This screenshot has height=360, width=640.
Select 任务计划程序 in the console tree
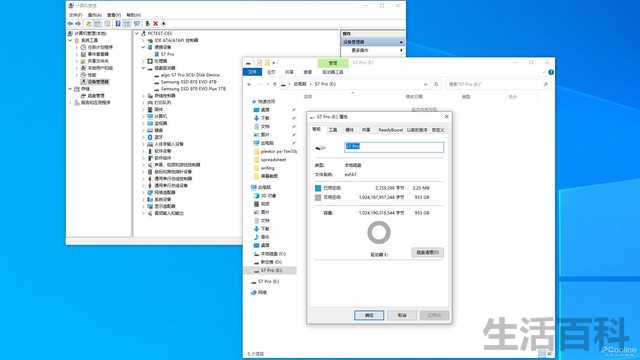tap(100, 47)
